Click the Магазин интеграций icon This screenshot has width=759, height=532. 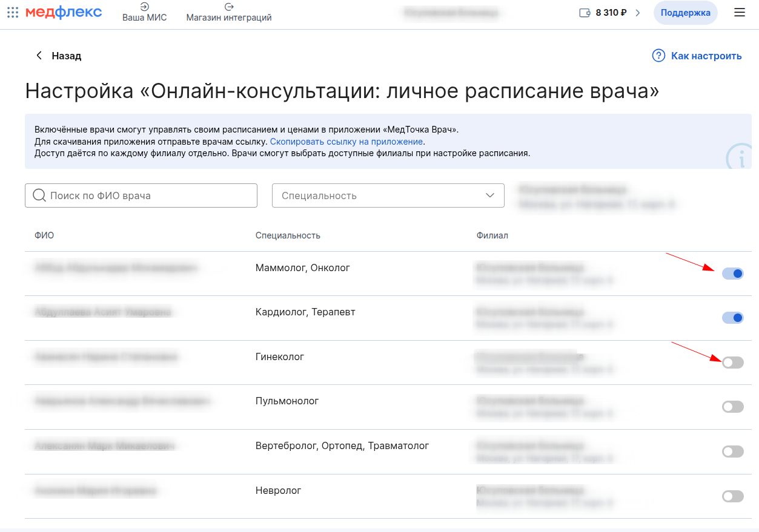(228, 7)
